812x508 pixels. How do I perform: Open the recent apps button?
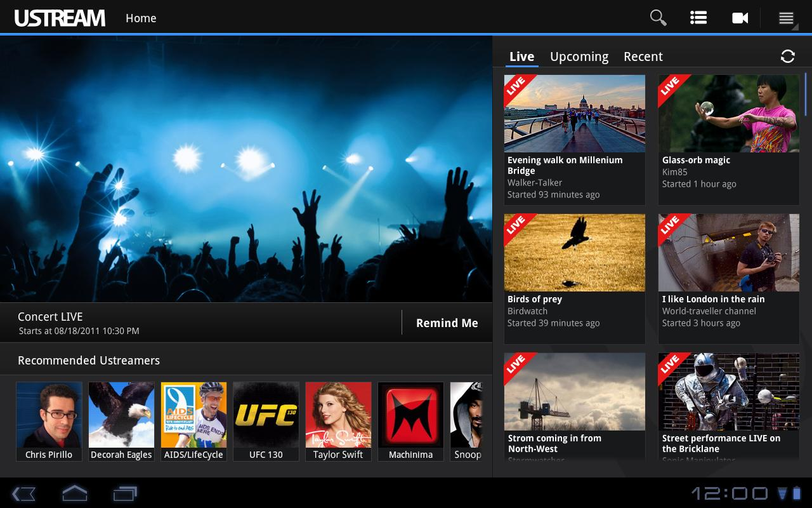coord(125,493)
